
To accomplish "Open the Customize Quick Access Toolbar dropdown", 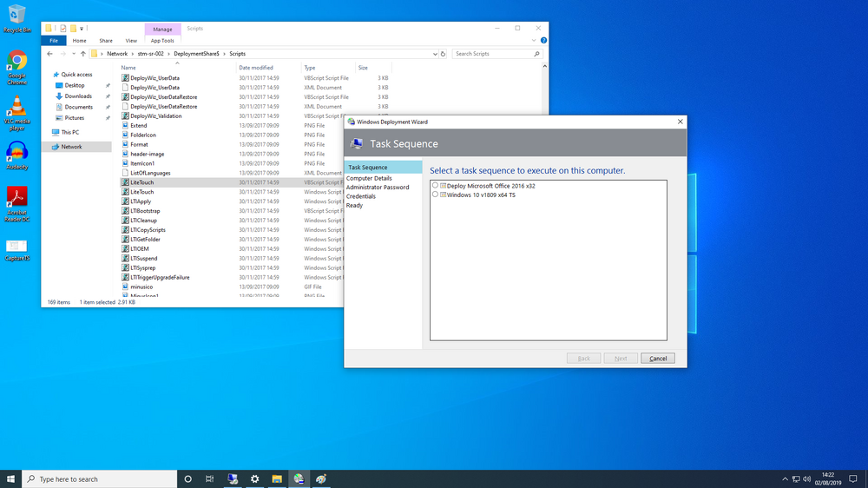I will [x=82, y=29].
